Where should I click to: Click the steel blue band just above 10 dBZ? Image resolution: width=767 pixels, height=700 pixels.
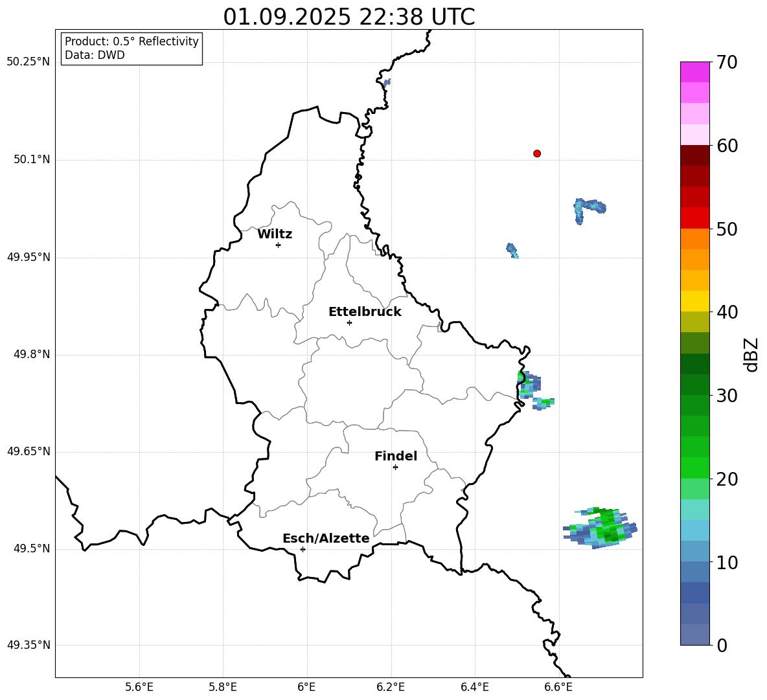tap(695, 552)
